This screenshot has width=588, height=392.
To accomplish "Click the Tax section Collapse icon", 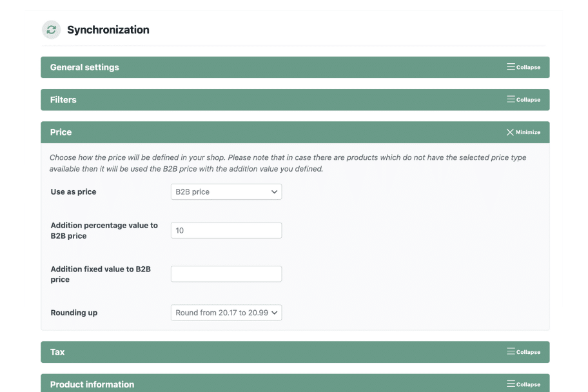I will click(x=511, y=352).
